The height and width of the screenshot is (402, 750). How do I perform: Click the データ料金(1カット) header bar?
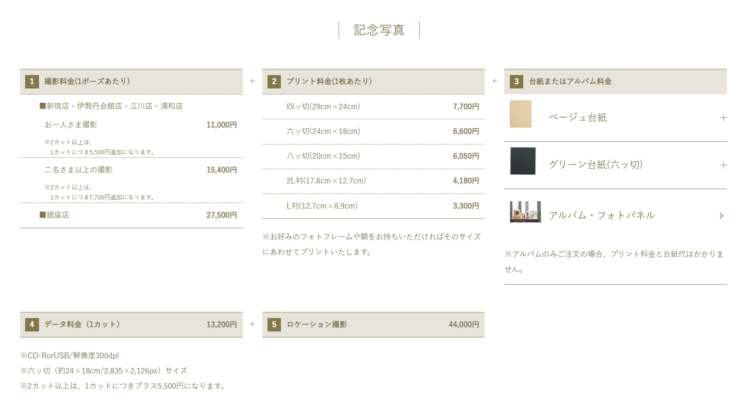131,324
